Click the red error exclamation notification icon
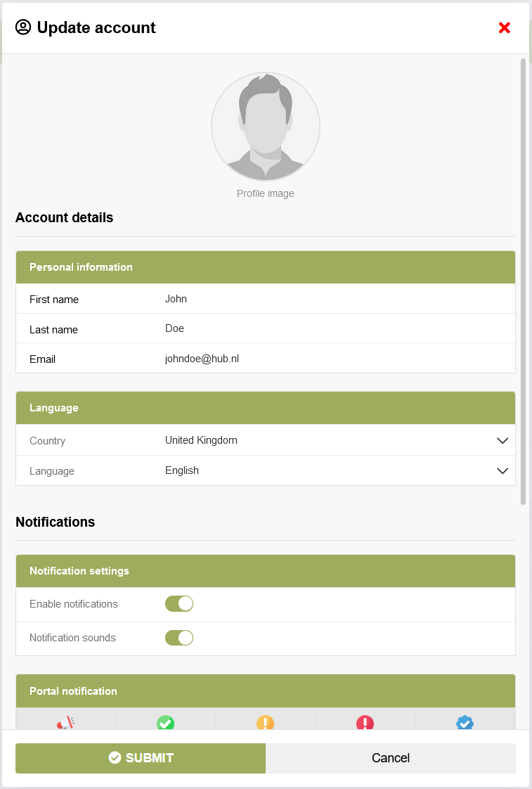The width and height of the screenshot is (532, 789). 365,722
